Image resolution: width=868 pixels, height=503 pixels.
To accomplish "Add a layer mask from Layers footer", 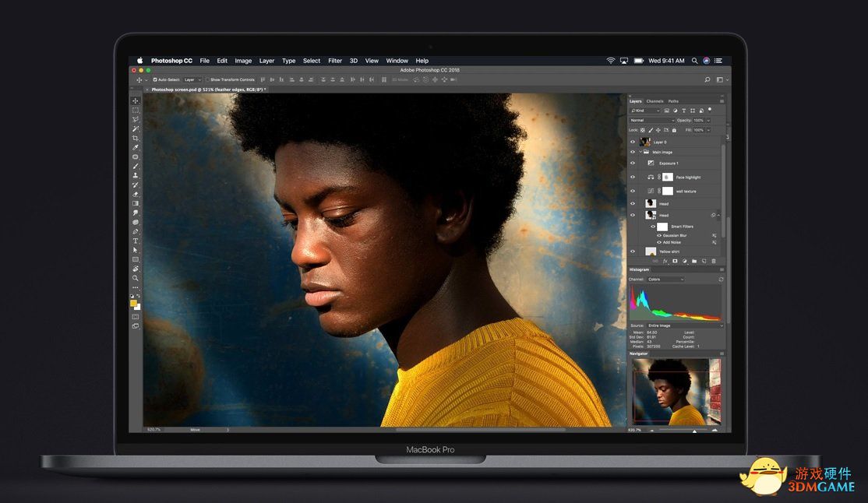I will pos(675,261).
